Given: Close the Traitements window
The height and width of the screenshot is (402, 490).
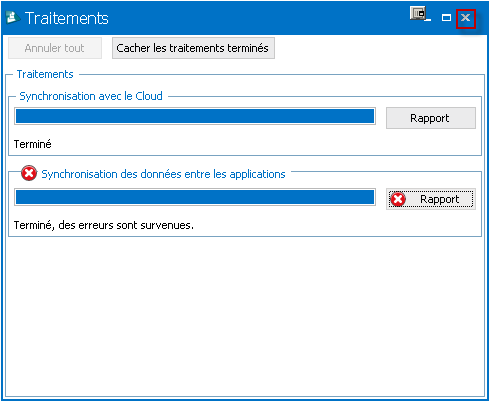Looking at the screenshot, I should point(466,18).
